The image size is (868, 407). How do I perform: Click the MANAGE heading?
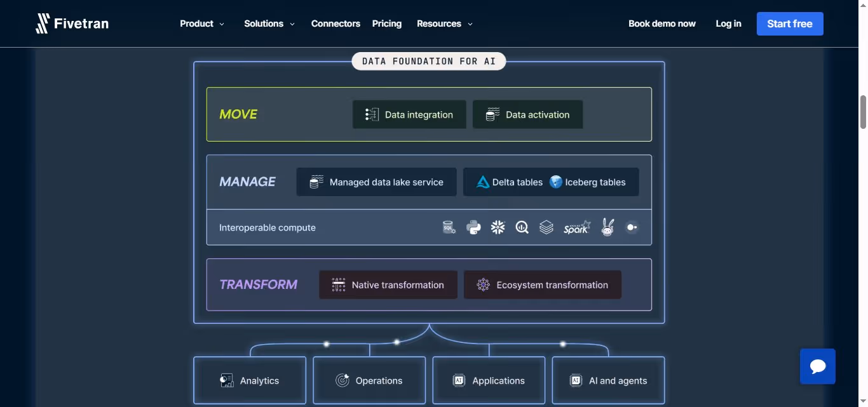point(247,182)
